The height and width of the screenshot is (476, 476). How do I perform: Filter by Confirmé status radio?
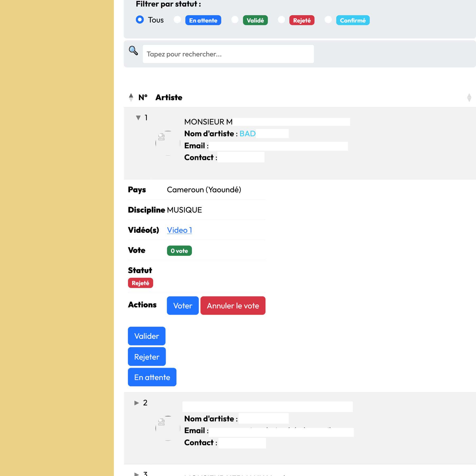[328, 20]
